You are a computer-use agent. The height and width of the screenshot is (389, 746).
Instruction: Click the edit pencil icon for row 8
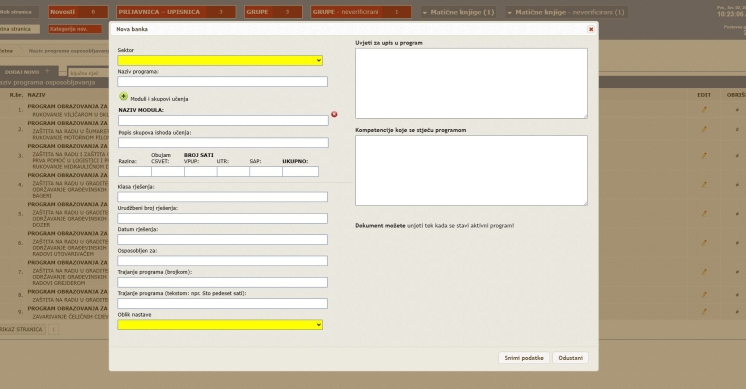pyautogui.click(x=704, y=295)
